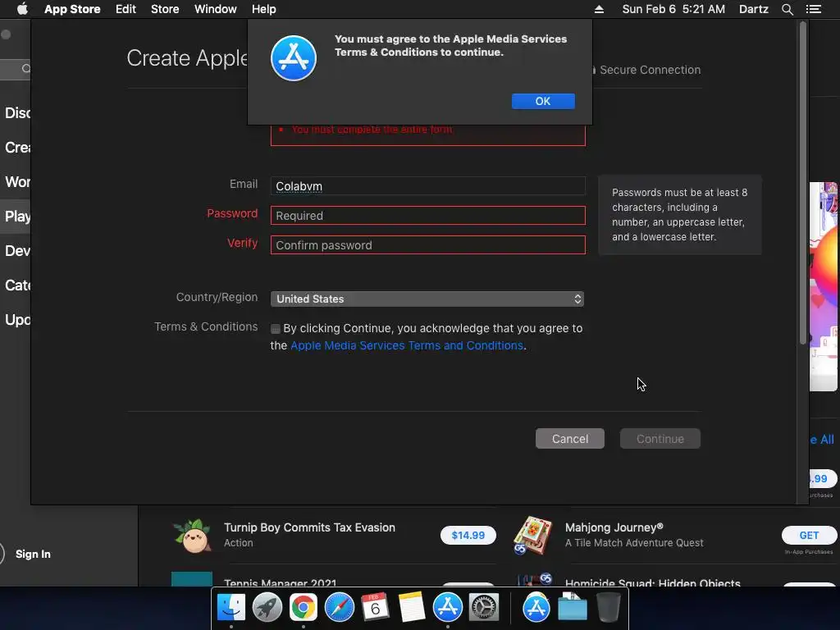Open the Edit menu

(x=126, y=9)
